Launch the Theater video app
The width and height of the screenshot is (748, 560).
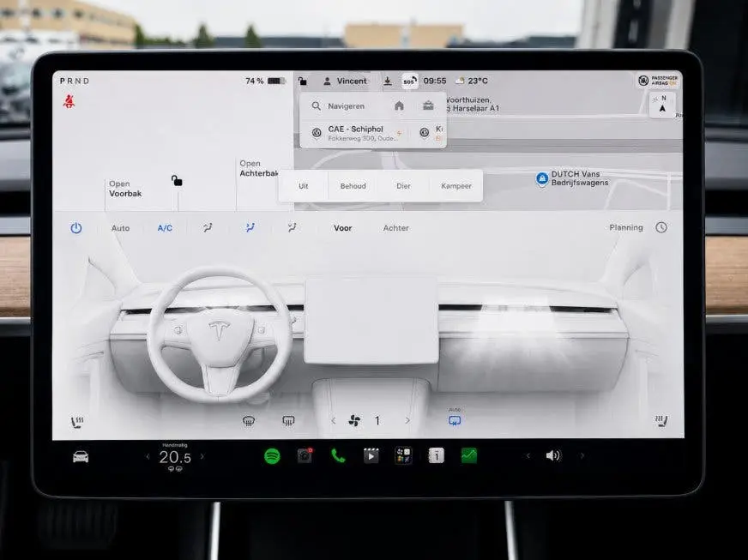coord(371,456)
